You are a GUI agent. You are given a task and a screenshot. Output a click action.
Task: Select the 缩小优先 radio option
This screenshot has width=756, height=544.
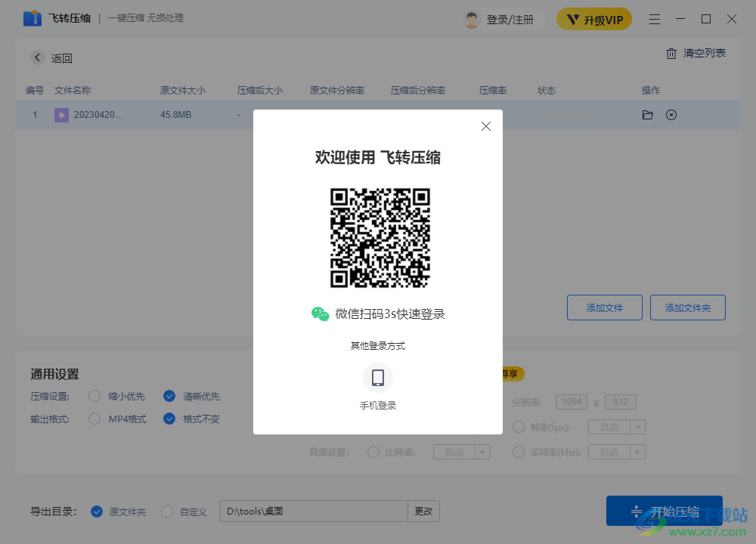click(94, 396)
